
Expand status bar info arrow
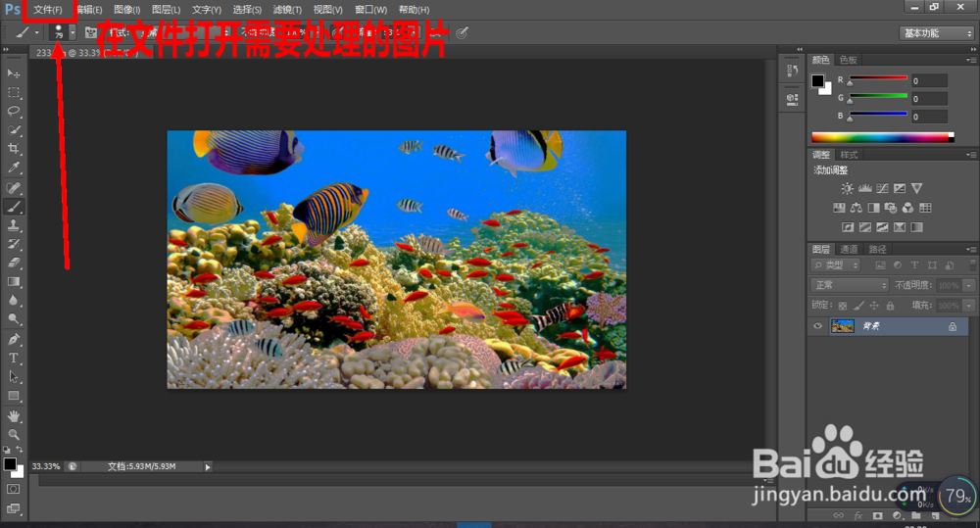(x=208, y=466)
